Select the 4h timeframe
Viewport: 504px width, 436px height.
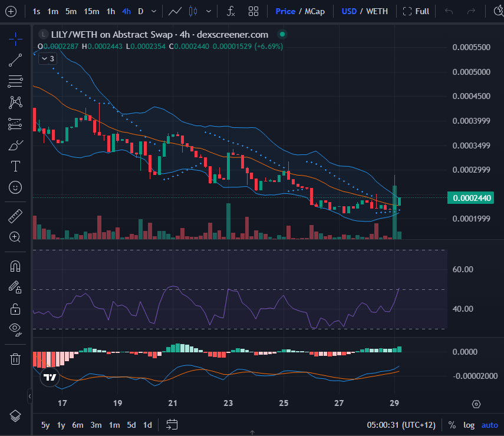click(x=126, y=12)
